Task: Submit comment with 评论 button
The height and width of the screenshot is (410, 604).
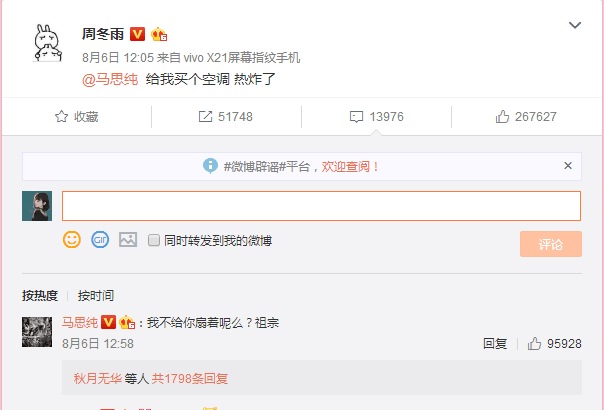Action: point(551,244)
